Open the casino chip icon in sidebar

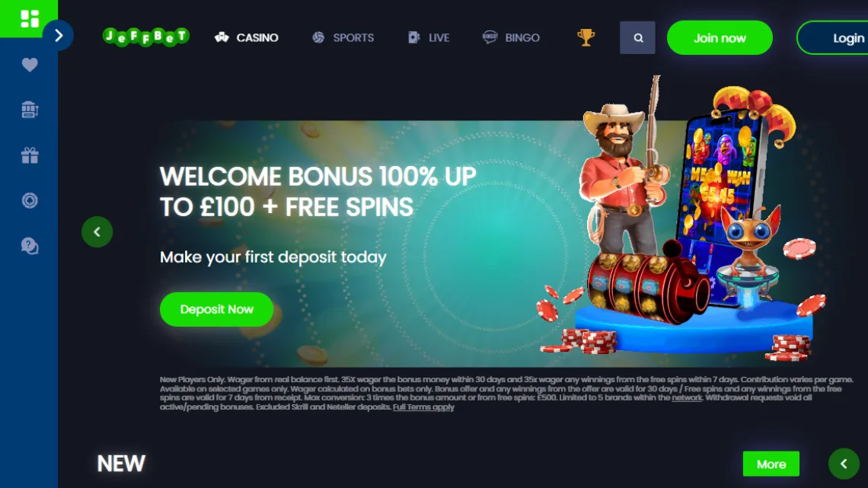pos(30,200)
